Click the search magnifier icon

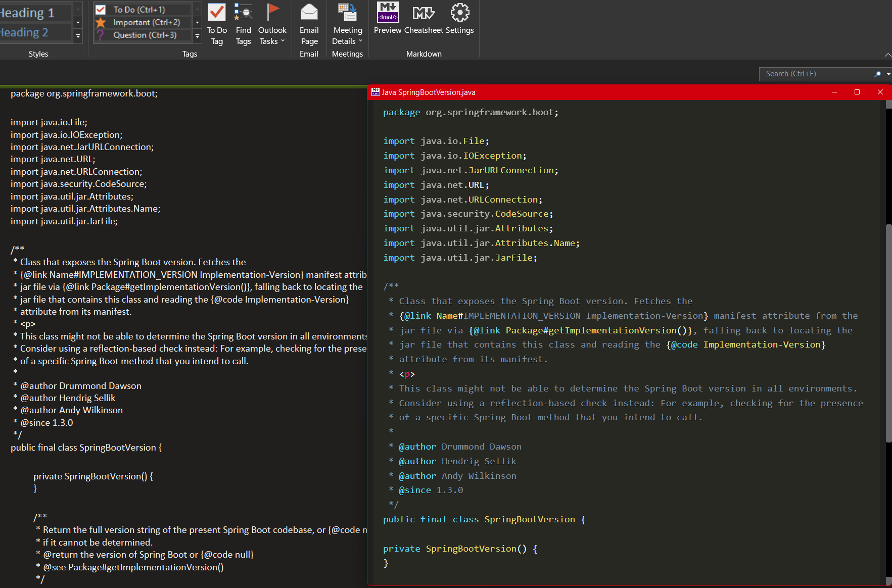pos(878,74)
